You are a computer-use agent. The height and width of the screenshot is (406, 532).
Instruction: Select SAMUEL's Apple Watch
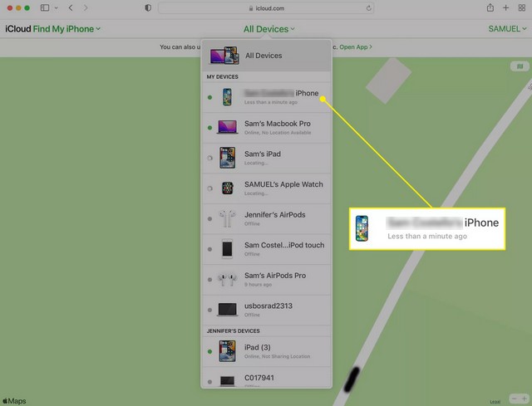(267, 188)
